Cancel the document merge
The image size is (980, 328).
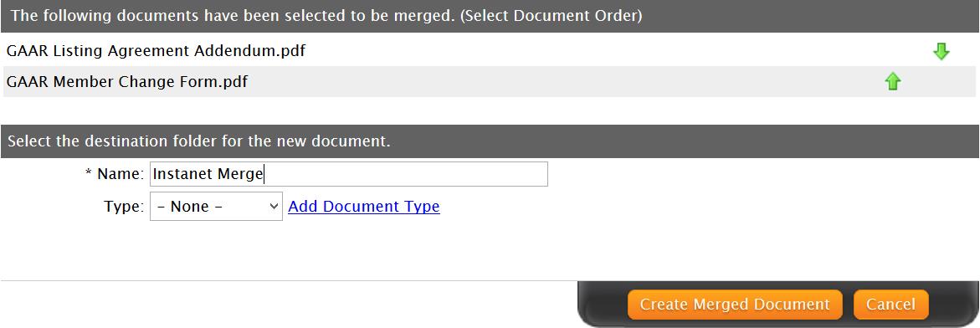click(x=890, y=305)
